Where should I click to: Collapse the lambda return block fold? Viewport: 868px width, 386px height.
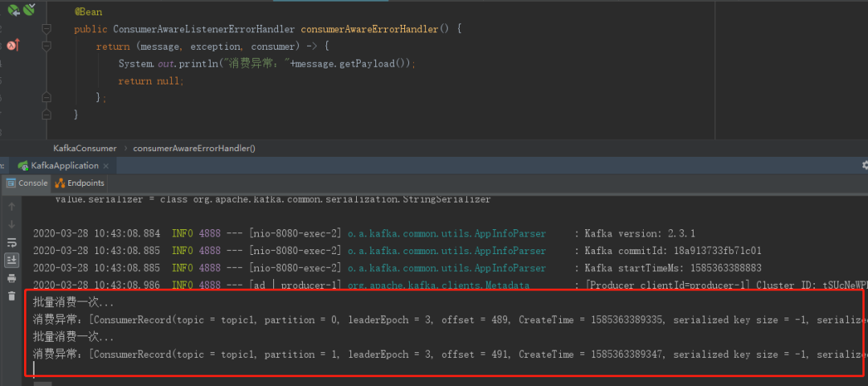(47, 47)
